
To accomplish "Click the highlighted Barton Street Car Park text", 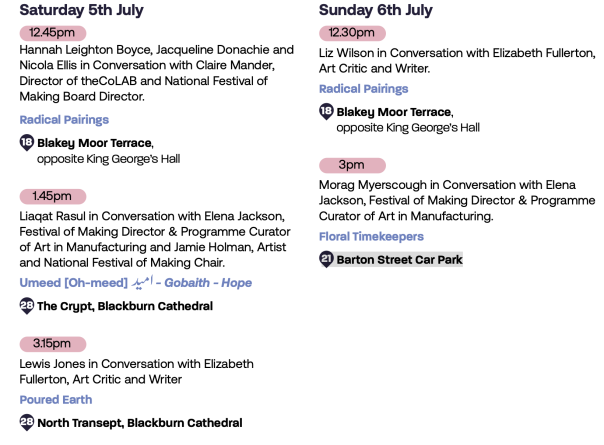I will 399,260.
